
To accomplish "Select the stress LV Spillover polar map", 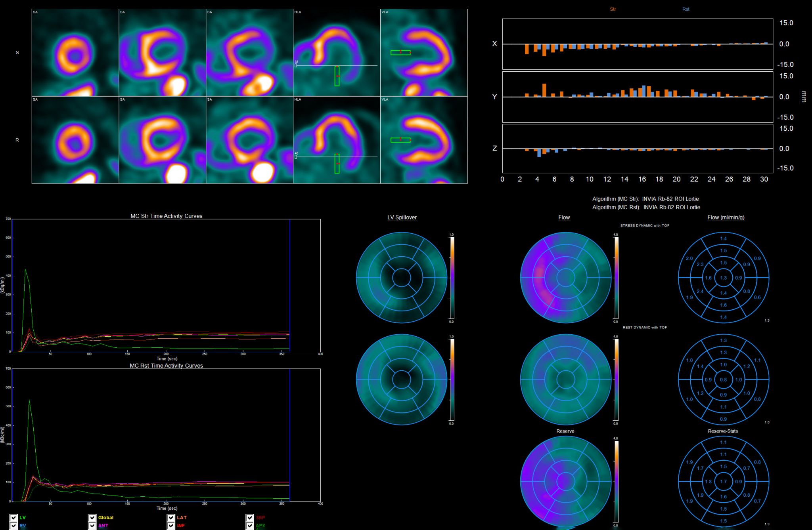I will tap(402, 278).
